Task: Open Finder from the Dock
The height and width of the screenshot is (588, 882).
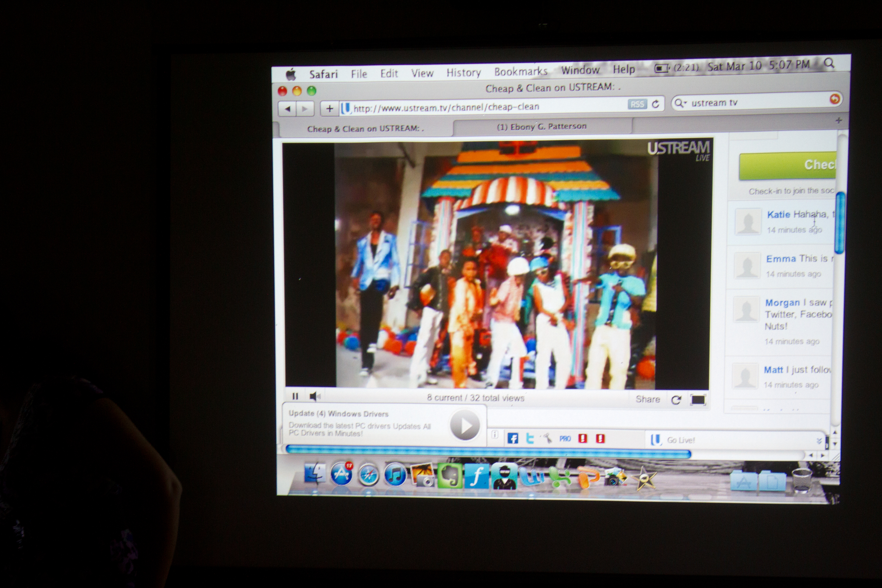Action: 314,473
